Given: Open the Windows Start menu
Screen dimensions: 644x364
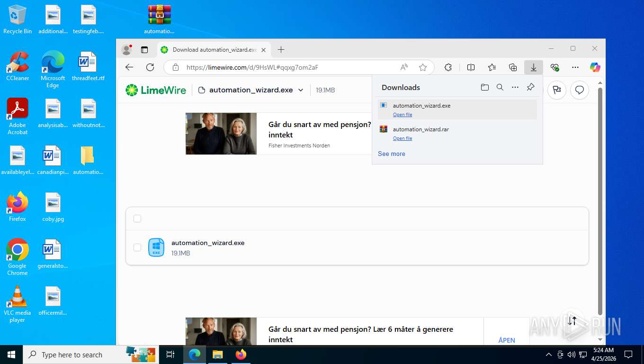Looking at the screenshot, I should click(11, 355).
